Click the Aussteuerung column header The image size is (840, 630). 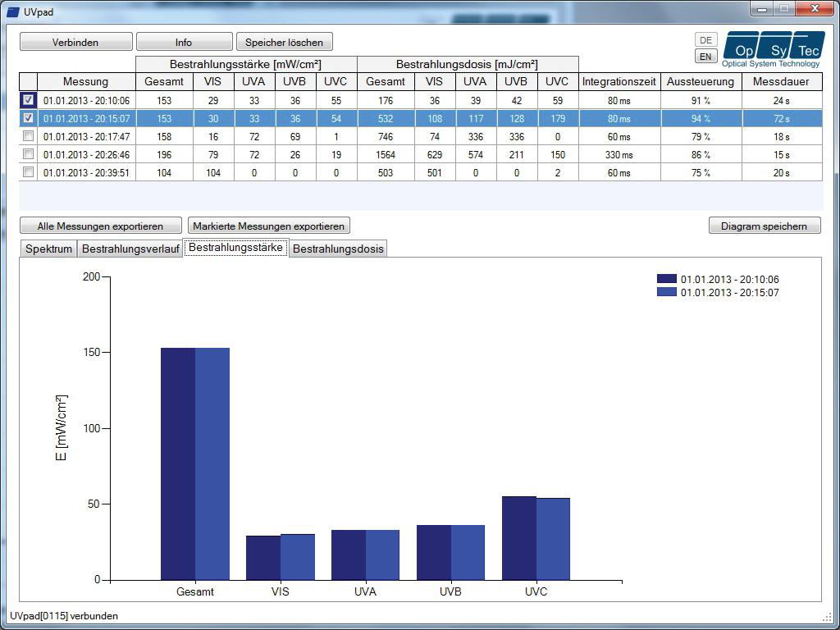(x=701, y=81)
